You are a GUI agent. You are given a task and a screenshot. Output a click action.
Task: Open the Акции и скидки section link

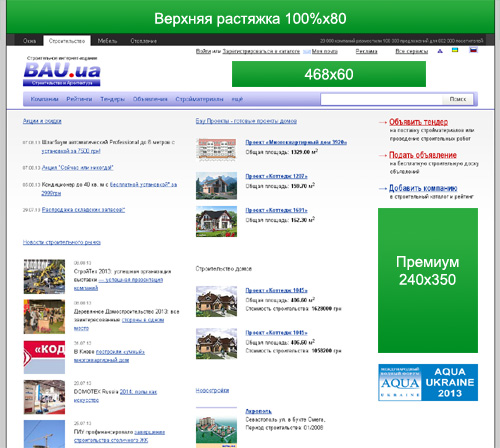pyautogui.click(x=42, y=121)
